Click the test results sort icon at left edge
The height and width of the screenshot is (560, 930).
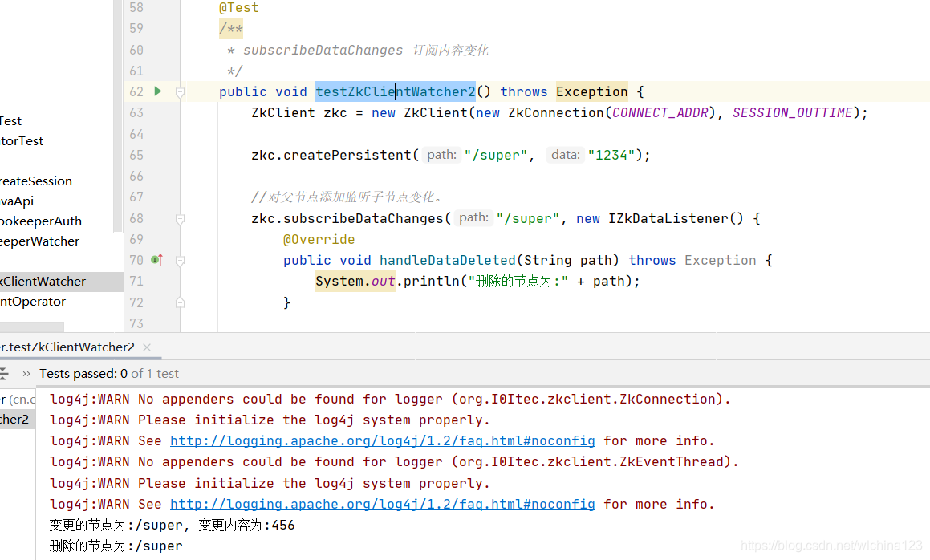pyautogui.click(x=3, y=374)
